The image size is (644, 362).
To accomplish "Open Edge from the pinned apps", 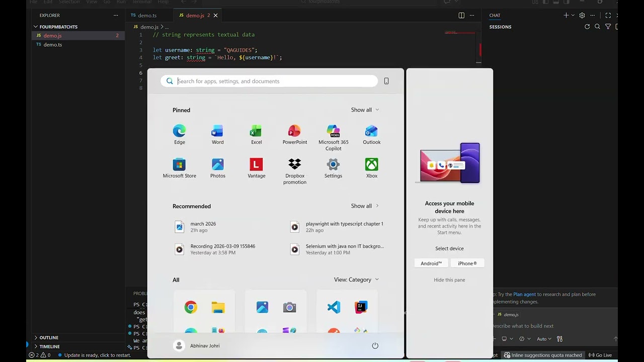I will coord(179,134).
